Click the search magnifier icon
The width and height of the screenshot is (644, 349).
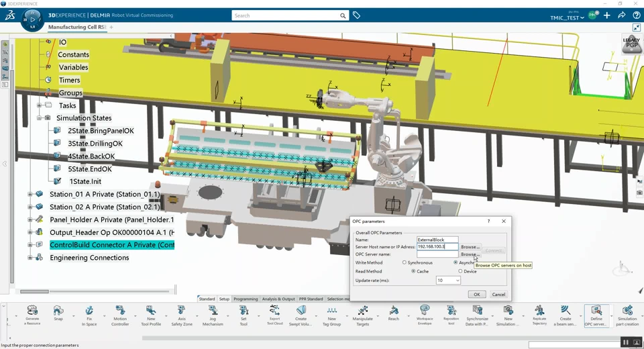(343, 15)
